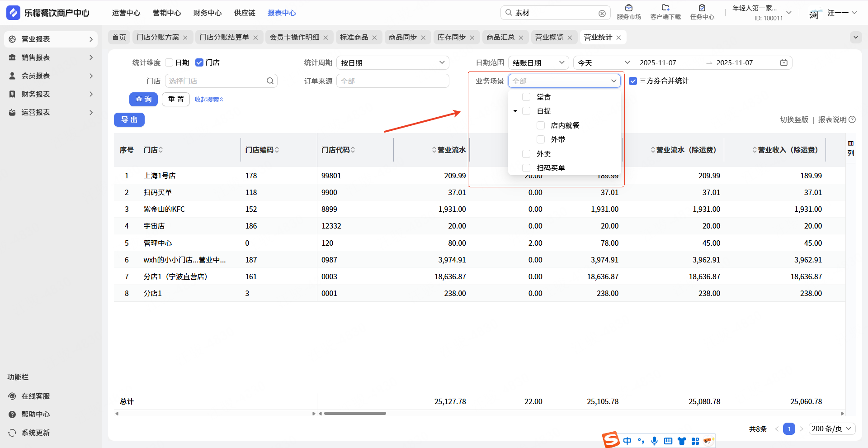Open the 营销中心 menu
The width and height of the screenshot is (868, 448).
pos(167,13)
